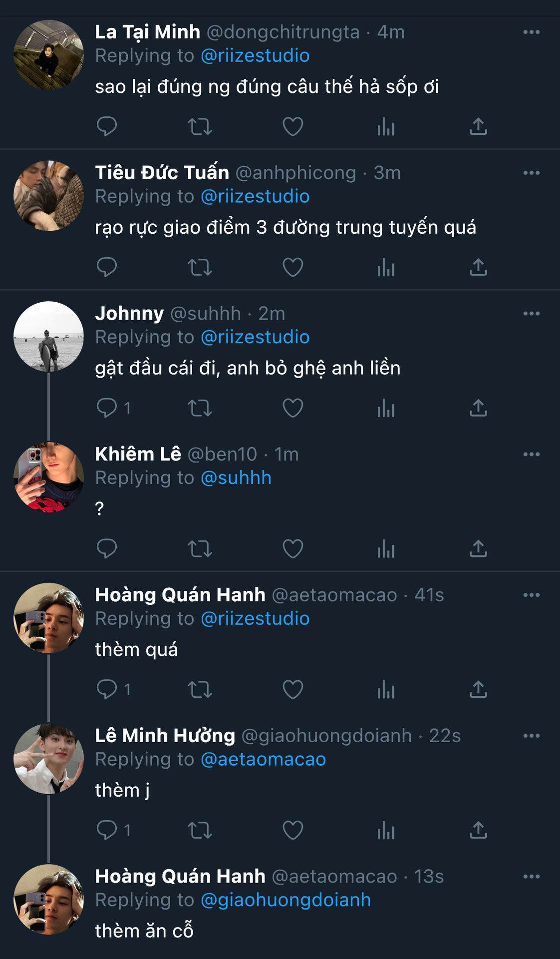Open Johnny's profile picture

pyautogui.click(x=48, y=336)
